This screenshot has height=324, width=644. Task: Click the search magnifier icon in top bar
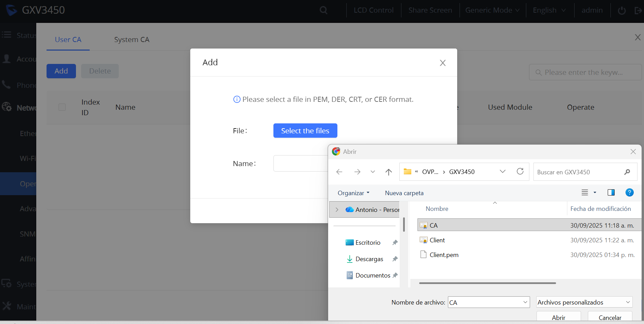click(323, 10)
